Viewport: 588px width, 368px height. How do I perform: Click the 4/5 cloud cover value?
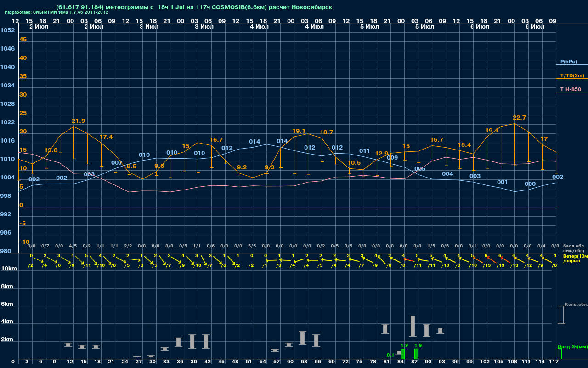tap(73, 247)
